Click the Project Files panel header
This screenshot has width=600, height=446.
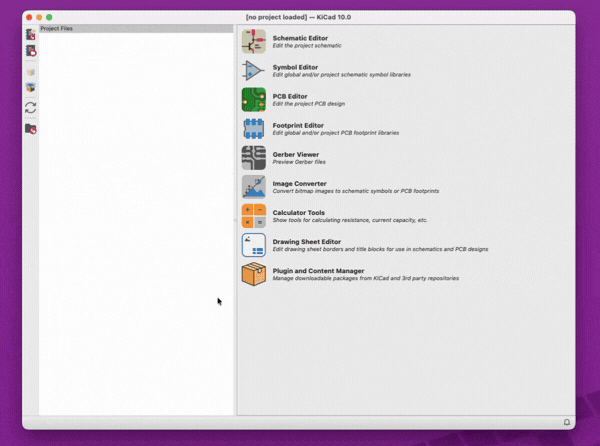coord(136,28)
